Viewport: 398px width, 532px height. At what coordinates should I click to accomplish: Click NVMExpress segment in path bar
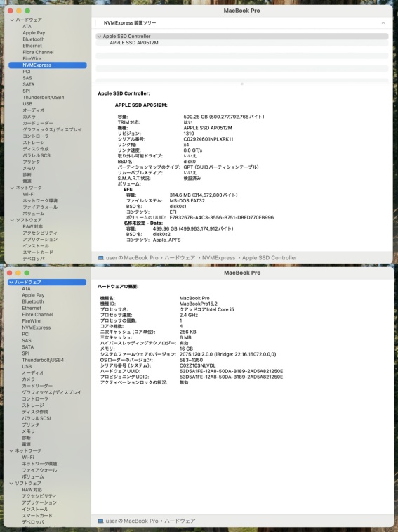coord(218,258)
